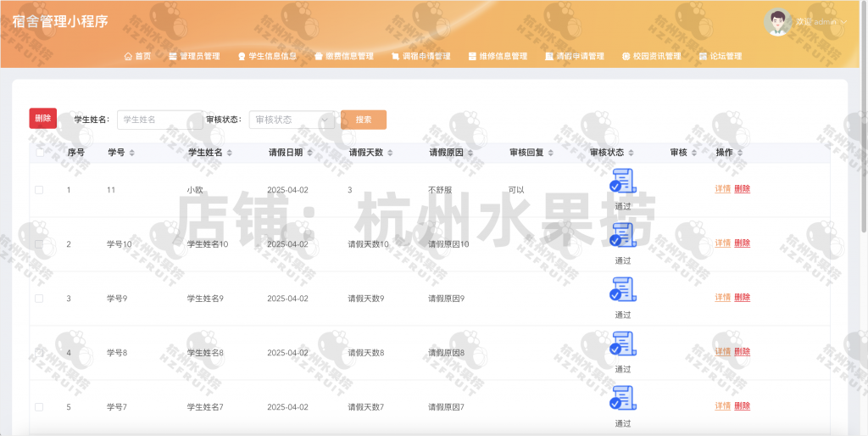Check the checkbox for row 学号7
Viewport: 868px width, 436px height.
pyautogui.click(x=39, y=407)
